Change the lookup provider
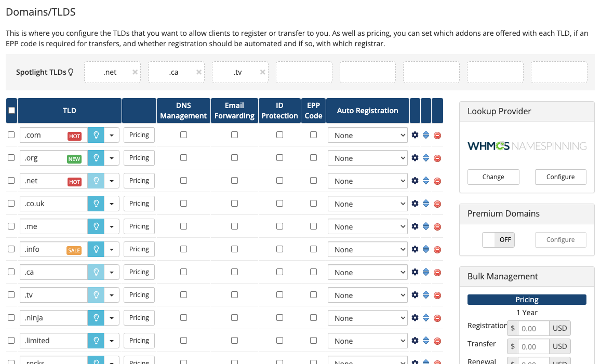This screenshot has height=364, width=601. coord(493,177)
